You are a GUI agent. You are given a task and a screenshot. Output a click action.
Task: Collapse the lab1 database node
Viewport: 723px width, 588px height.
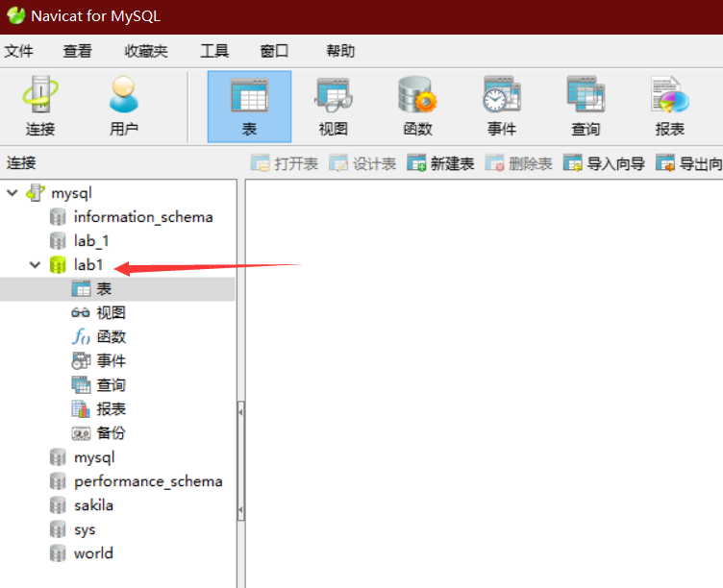click(x=35, y=264)
